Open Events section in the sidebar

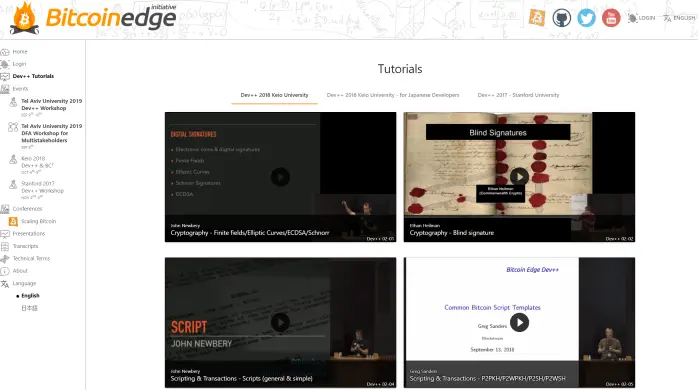[x=20, y=89]
